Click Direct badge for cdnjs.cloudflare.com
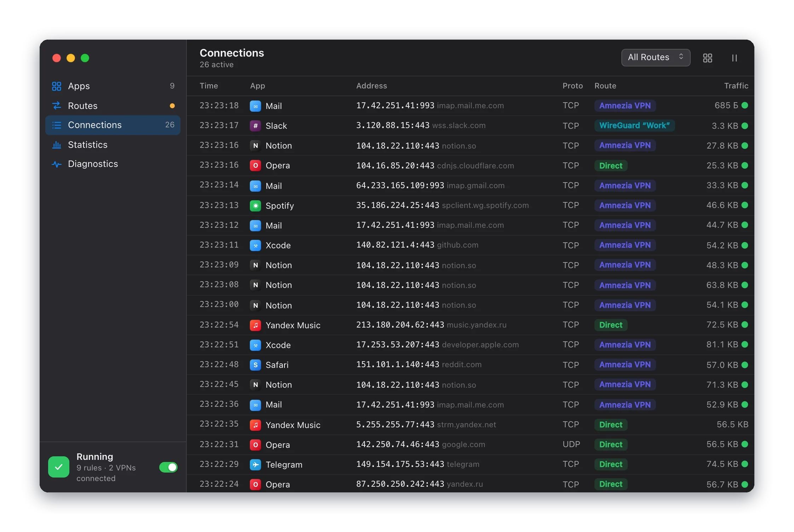Viewport: 794px width, 532px height. [611, 166]
